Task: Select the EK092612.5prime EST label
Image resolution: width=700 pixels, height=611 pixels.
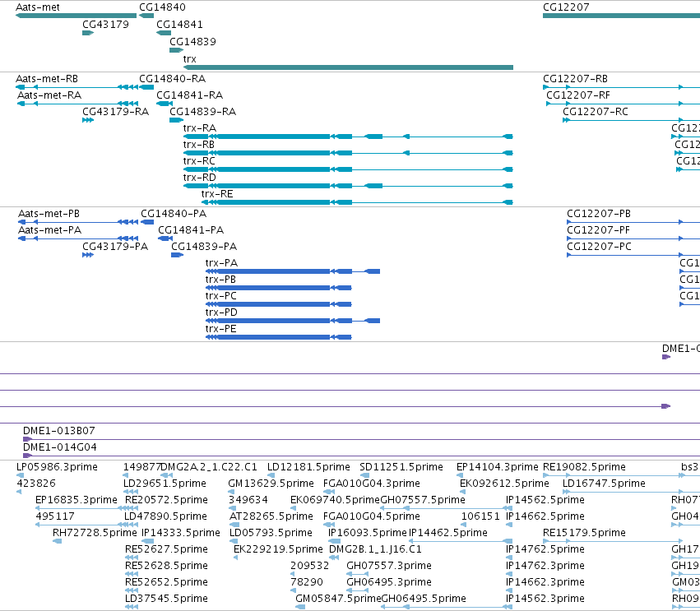Action: coord(504,484)
